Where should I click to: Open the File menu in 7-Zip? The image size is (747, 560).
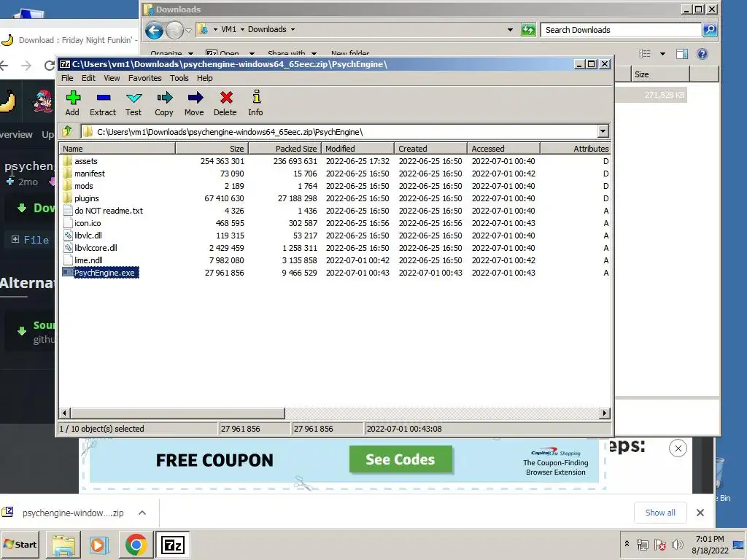(67, 78)
